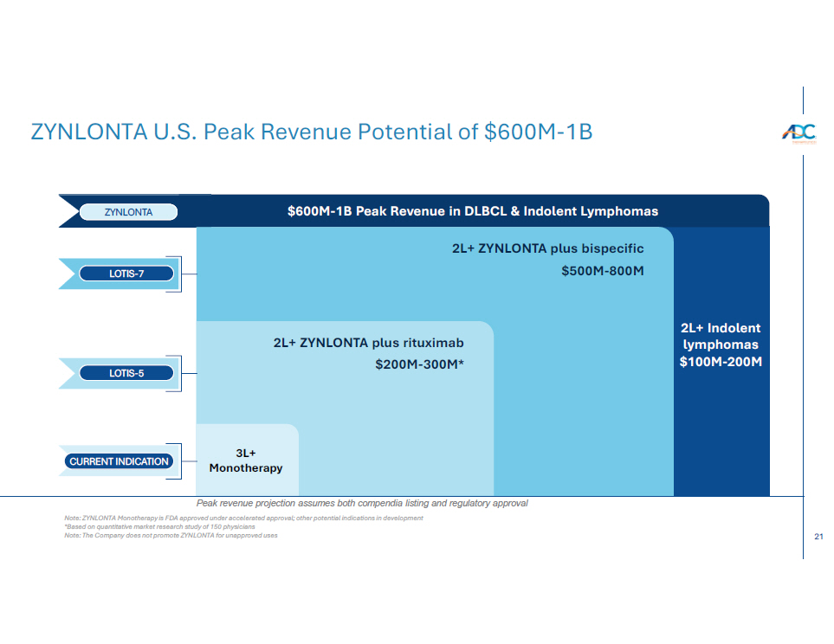The height and width of the screenshot is (644, 834).
Task: Select the 2L+ ZYNLONTA plus bispecific text
Action: 547,248
